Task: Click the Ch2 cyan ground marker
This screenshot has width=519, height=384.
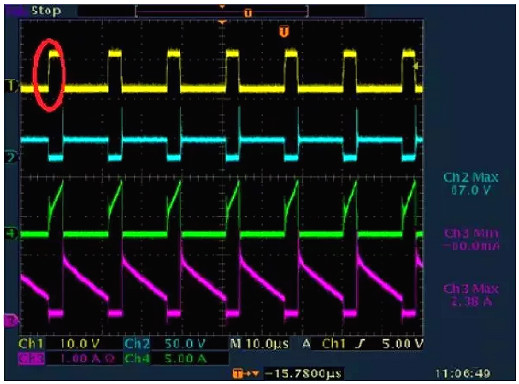Action: tap(12, 157)
